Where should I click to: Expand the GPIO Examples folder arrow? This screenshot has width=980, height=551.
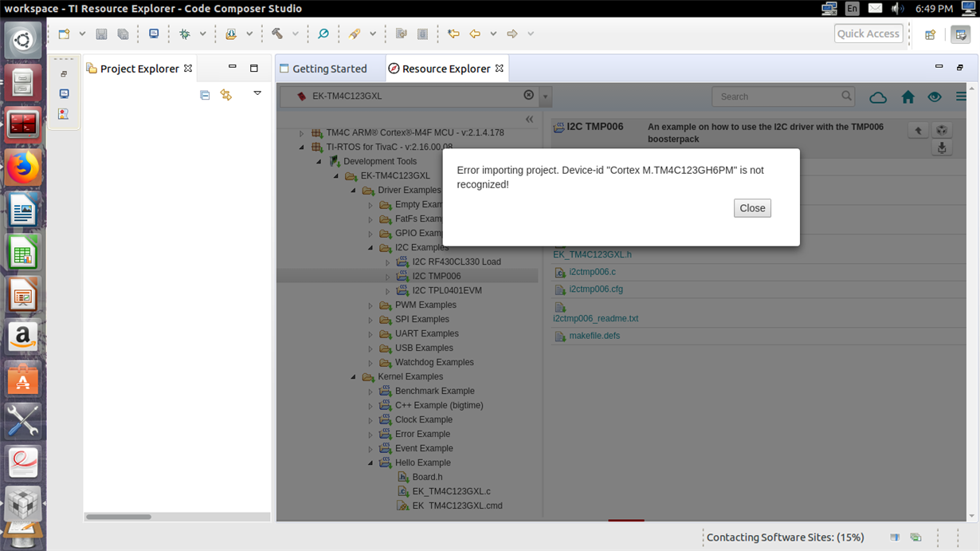370,234
